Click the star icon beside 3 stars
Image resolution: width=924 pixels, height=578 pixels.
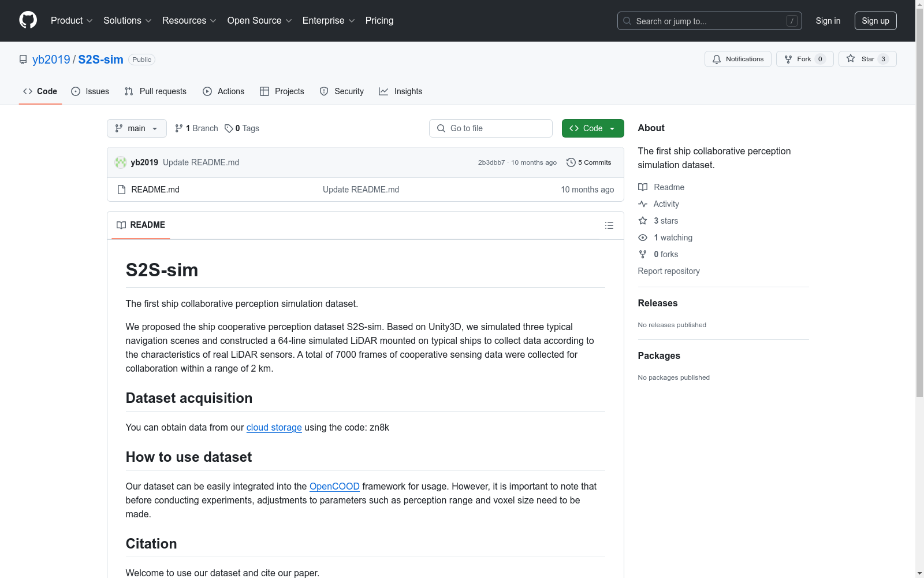click(x=643, y=221)
